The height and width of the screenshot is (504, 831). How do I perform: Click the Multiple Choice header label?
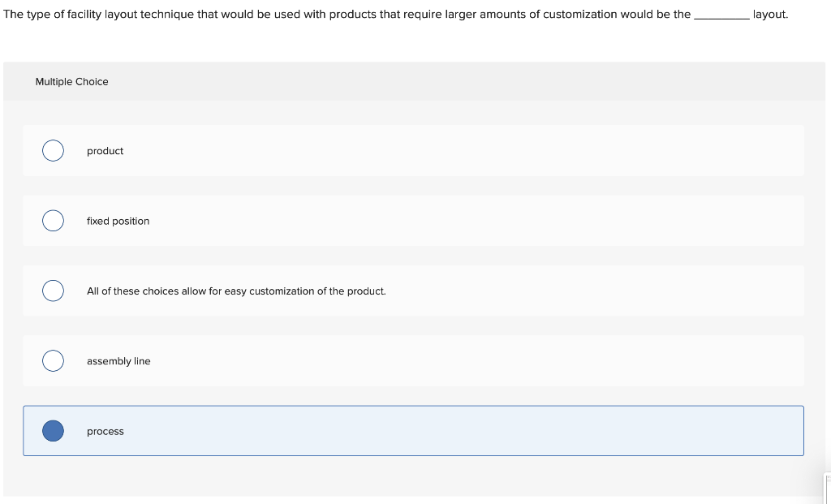(x=72, y=81)
